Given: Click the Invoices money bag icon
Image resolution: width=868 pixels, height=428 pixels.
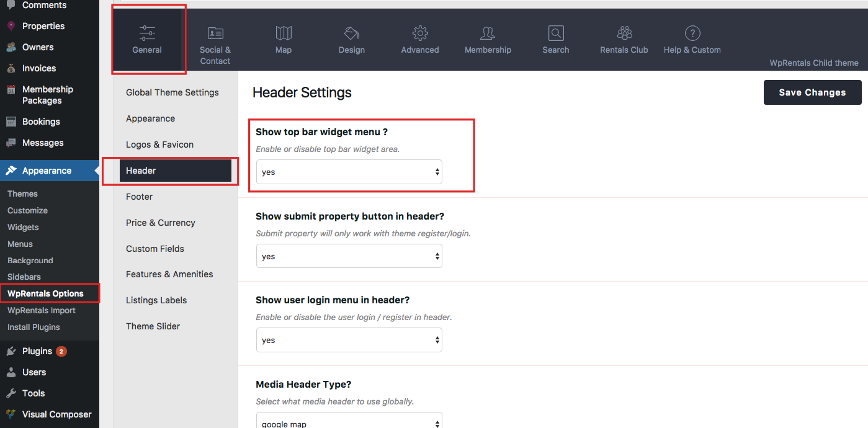Looking at the screenshot, I should click(x=11, y=68).
